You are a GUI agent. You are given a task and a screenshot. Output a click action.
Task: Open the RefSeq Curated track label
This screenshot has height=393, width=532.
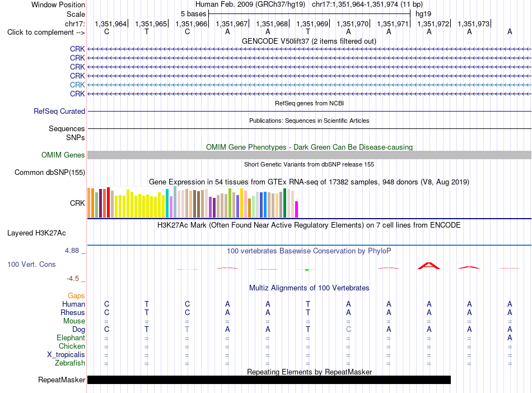[x=59, y=111]
